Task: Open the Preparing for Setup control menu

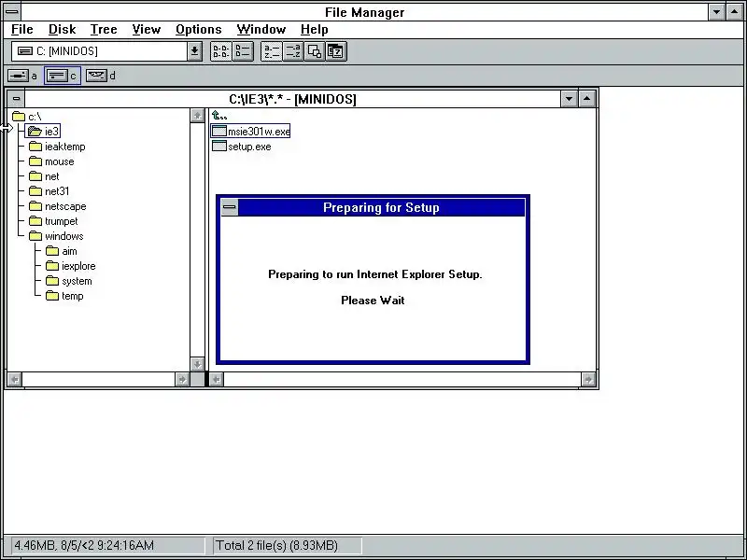Action: click(x=229, y=207)
